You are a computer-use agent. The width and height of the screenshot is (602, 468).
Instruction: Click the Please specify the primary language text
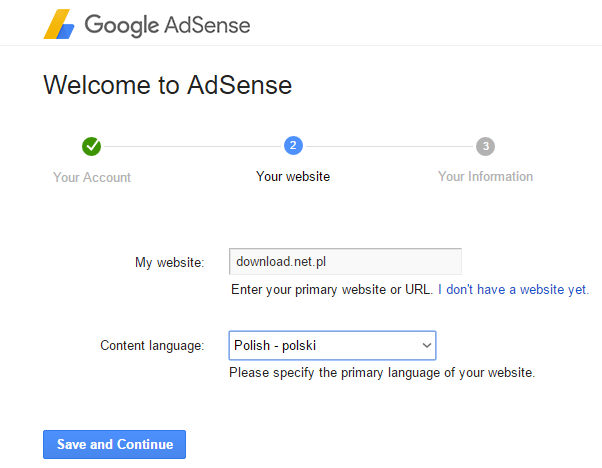point(382,373)
